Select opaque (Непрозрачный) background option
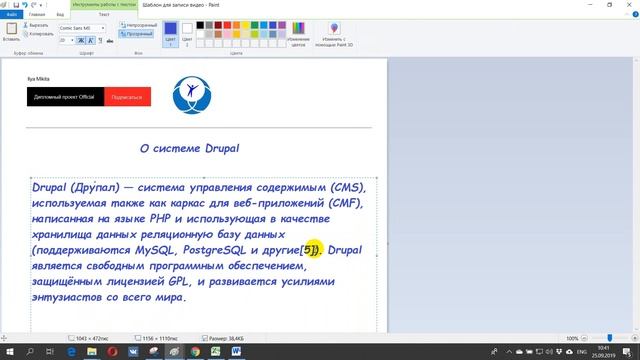The width and height of the screenshot is (640, 360). [x=139, y=25]
